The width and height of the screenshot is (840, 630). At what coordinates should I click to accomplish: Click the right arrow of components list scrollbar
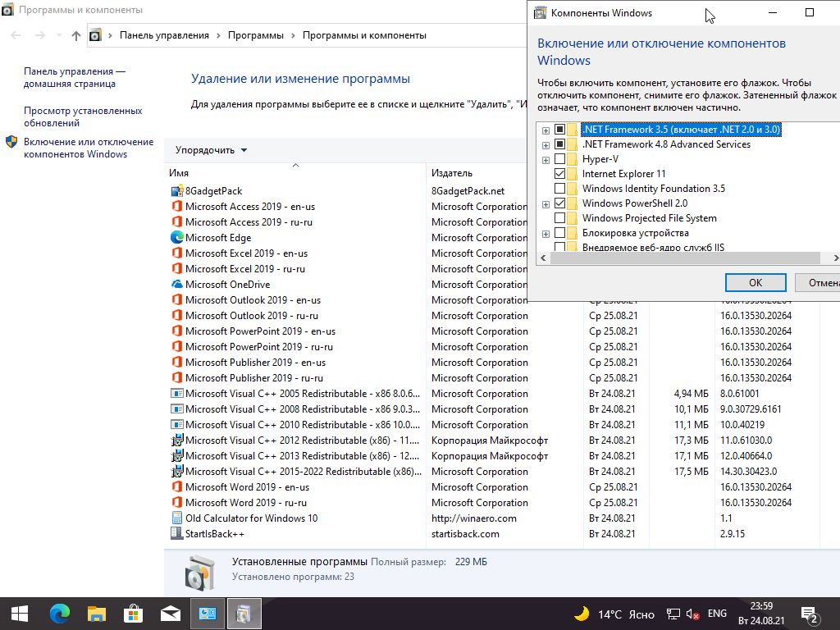pyautogui.click(x=835, y=258)
